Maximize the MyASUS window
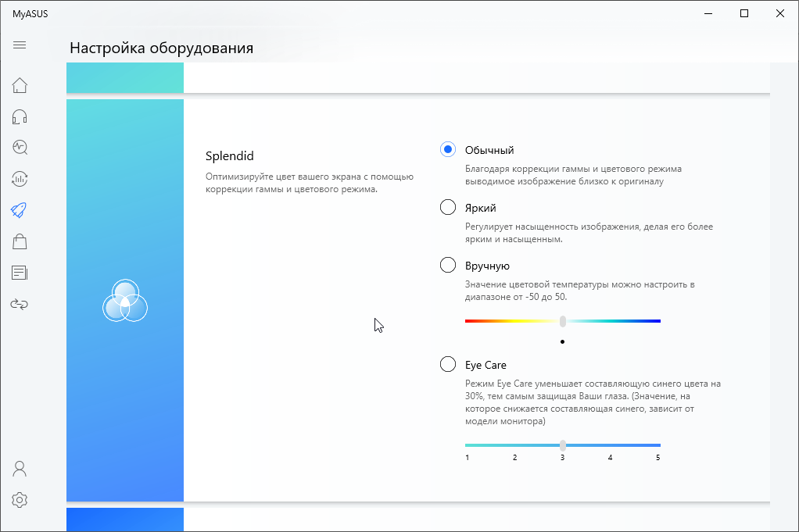Viewport: 799px width, 532px height. (744, 14)
